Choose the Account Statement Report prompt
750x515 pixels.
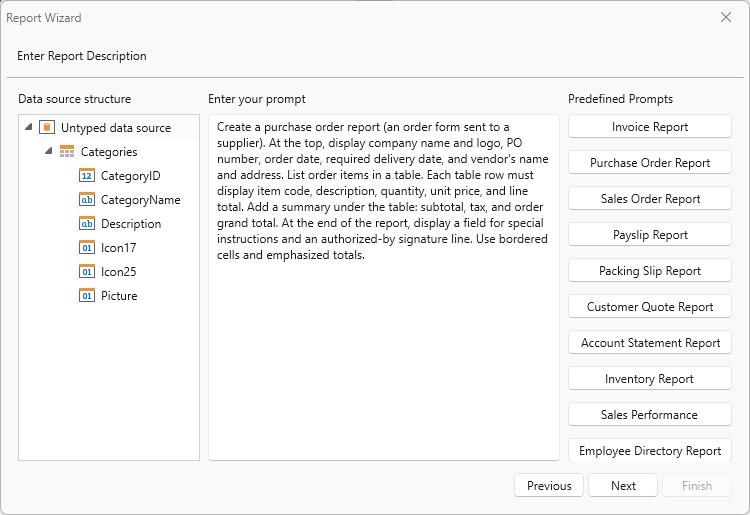650,342
